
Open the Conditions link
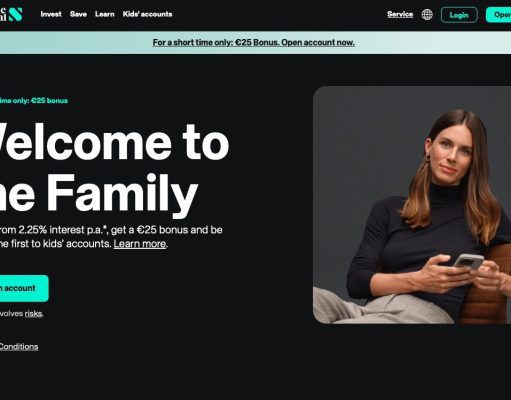[19, 347]
